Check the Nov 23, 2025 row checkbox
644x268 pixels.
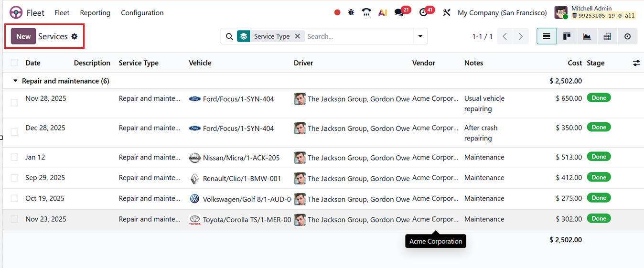coord(14,219)
